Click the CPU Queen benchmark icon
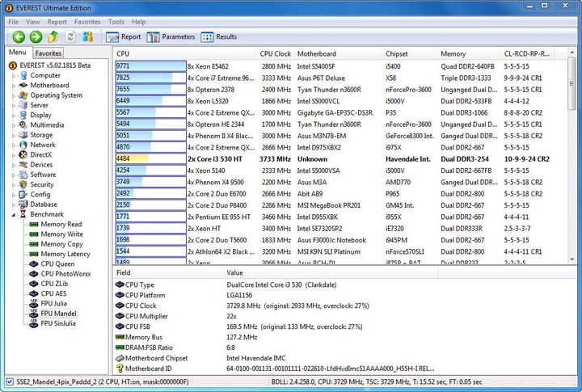The image size is (582, 392). pyautogui.click(x=34, y=264)
